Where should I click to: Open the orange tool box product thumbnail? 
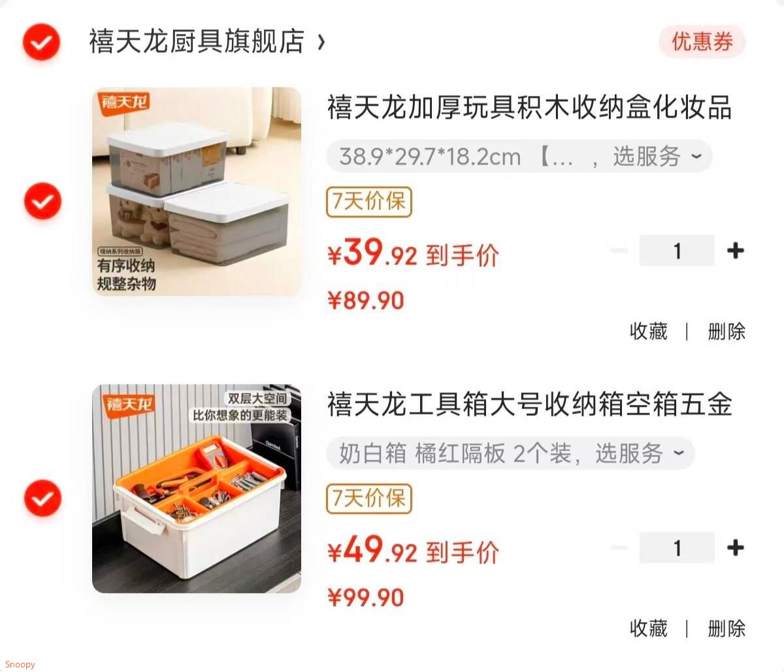click(x=197, y=488)
